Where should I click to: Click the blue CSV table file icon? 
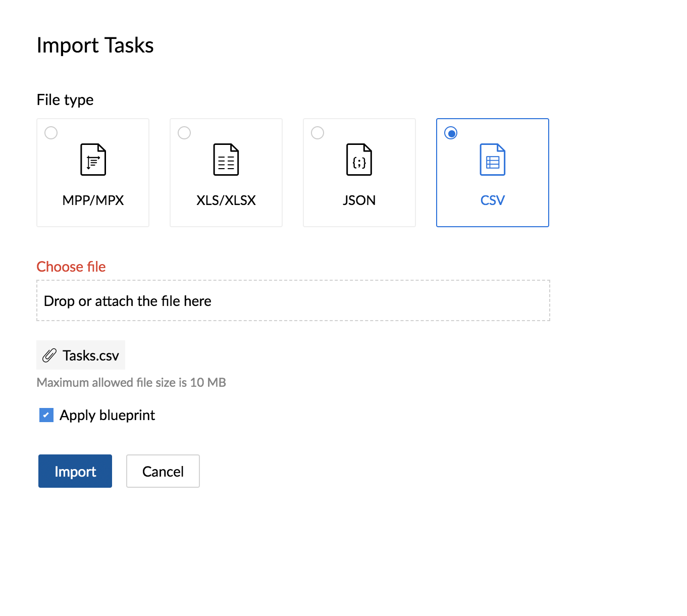492,160
